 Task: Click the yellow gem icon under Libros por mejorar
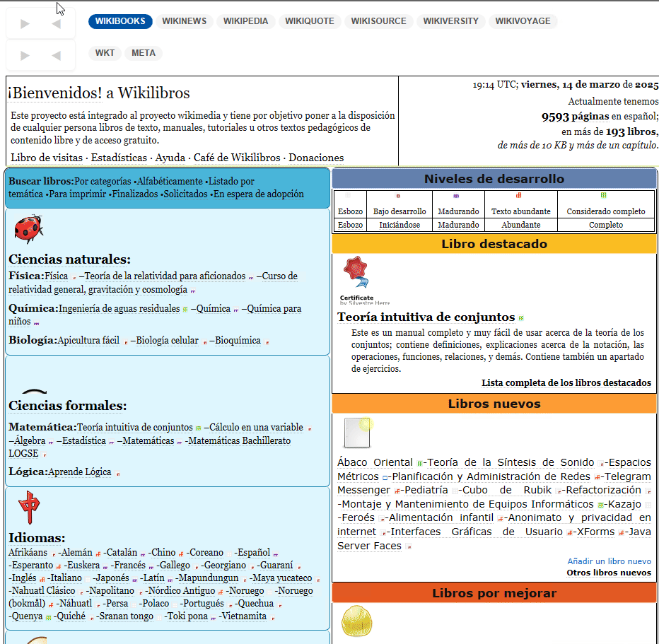click(357, 621)
